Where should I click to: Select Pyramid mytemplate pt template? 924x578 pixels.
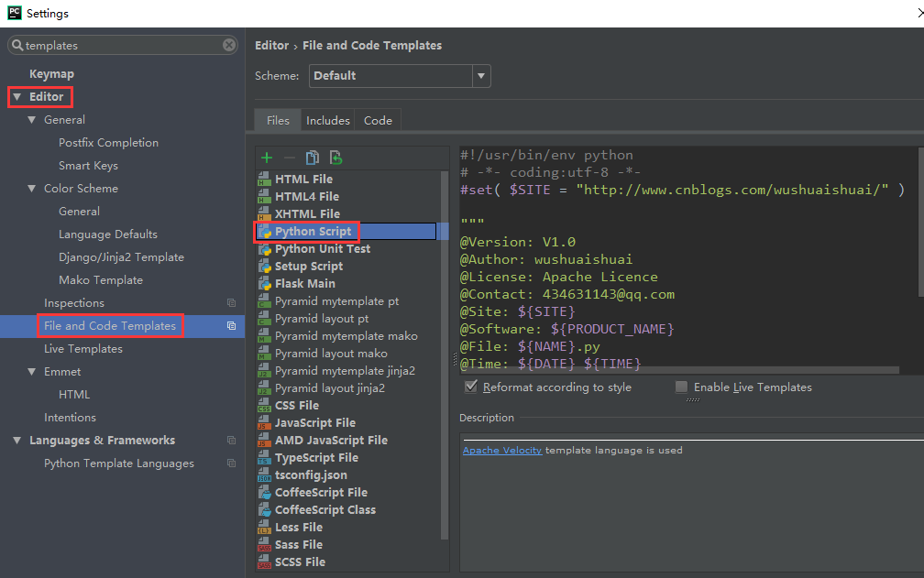(x=336, y=300)
